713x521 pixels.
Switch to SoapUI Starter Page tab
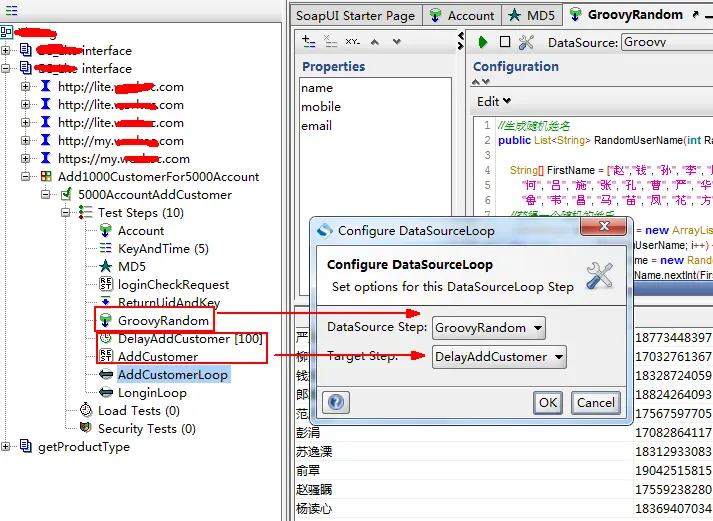(356, 15)
